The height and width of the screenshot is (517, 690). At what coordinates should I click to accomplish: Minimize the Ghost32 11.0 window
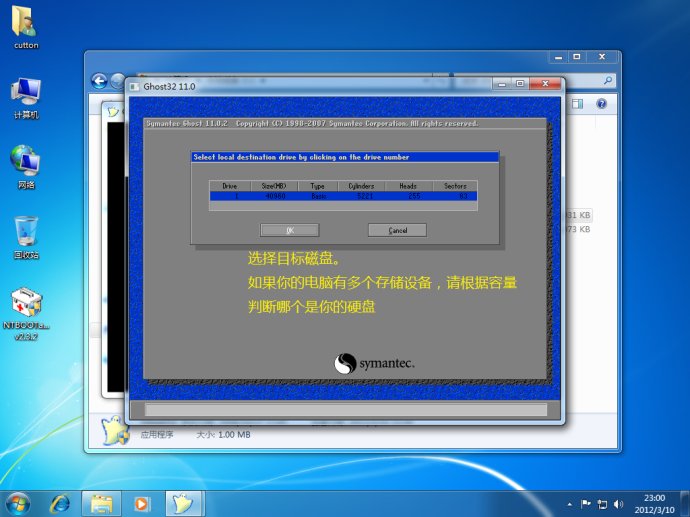pos(502,84)
